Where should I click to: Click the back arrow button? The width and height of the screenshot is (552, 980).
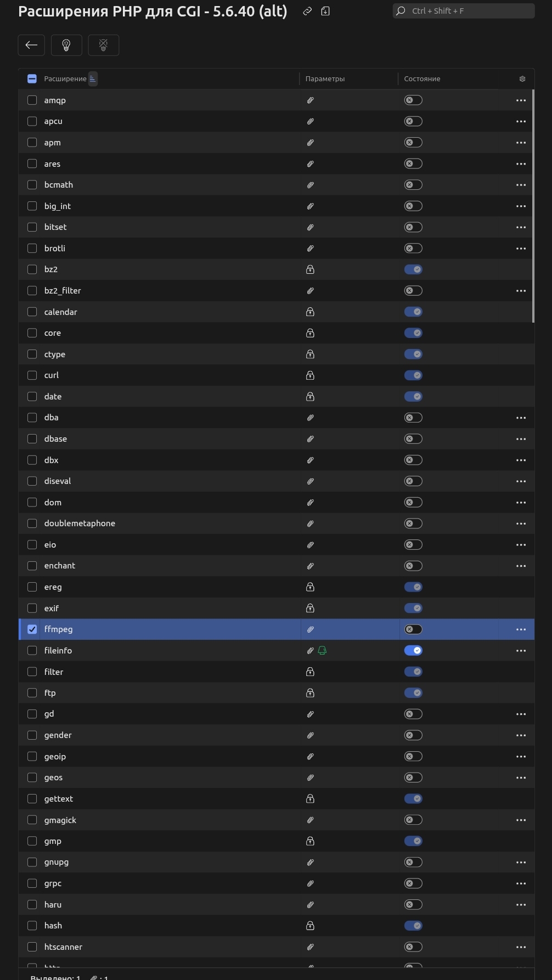(x=31, y=45)
